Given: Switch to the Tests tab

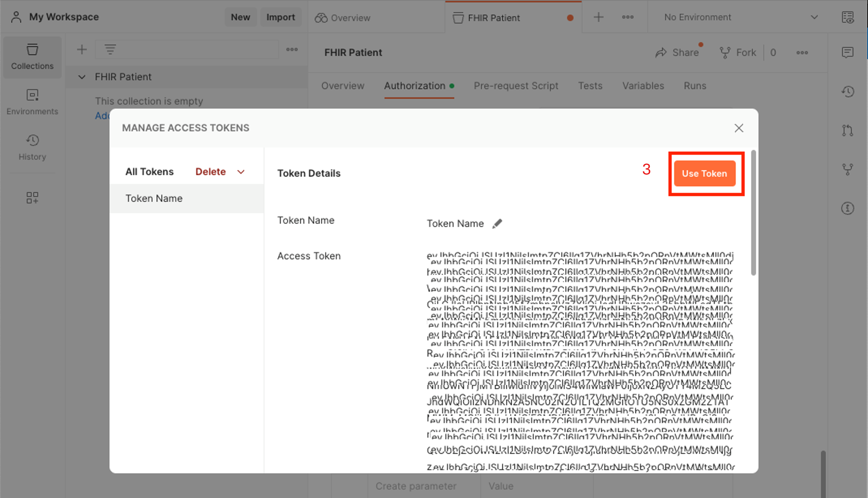Looking at the screenshot, I should click(590, 86).
